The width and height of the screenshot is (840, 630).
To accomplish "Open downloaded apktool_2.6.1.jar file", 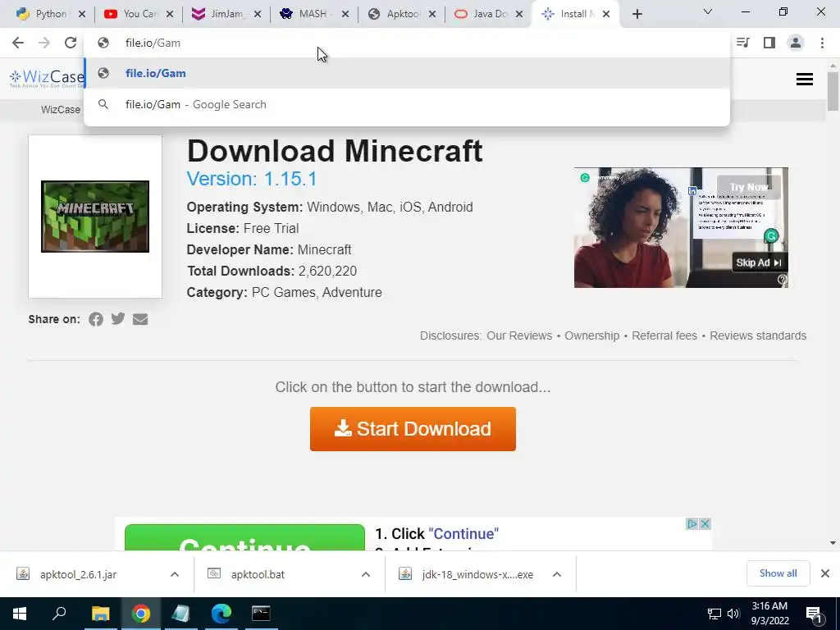I will pyautogui.click(x=78, y=574).
